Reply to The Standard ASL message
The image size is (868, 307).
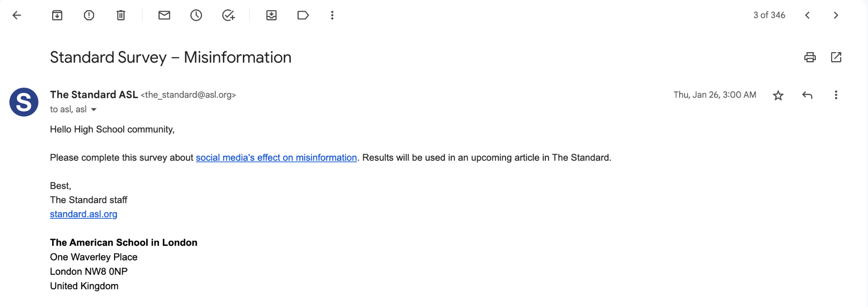pos(807,95)
